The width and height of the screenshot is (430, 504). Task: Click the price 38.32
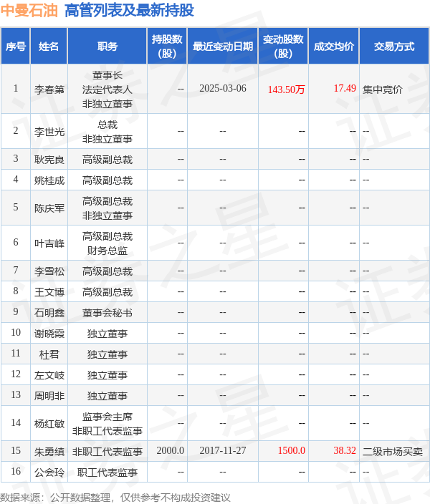(x=345, y=450)
